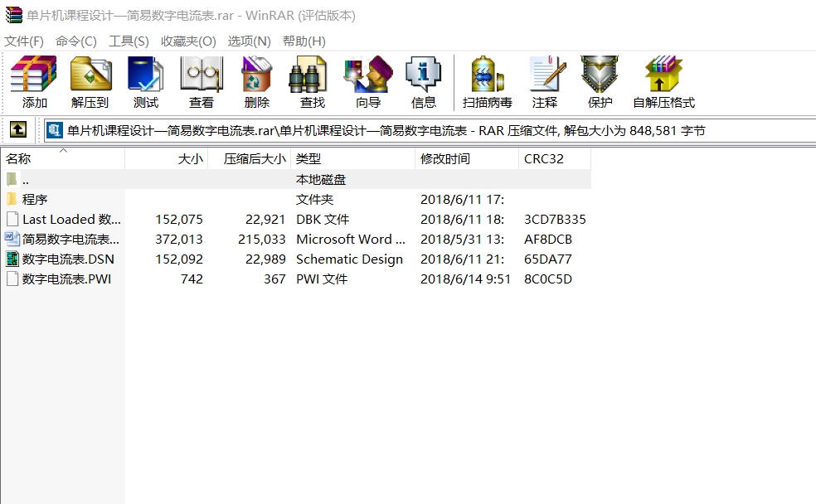Sort files by 名称 column header
Image resolution: width=816 pixels, height=504 pixels.
(63, 158)
